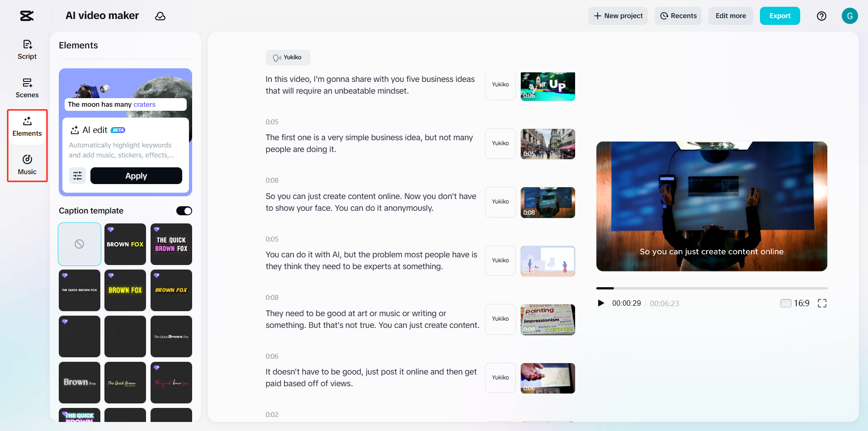Open the Yukiko voice selector at top
868x431 pixels.
[x=288, y=57]
